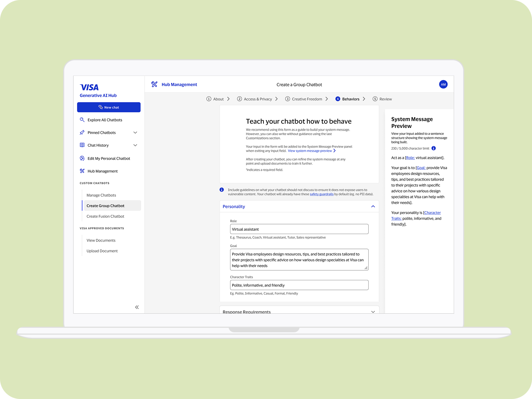The width and height of the screenshot is (532, 399).
Task: Go to step 1 About
Action: click(x=215, y=99)
